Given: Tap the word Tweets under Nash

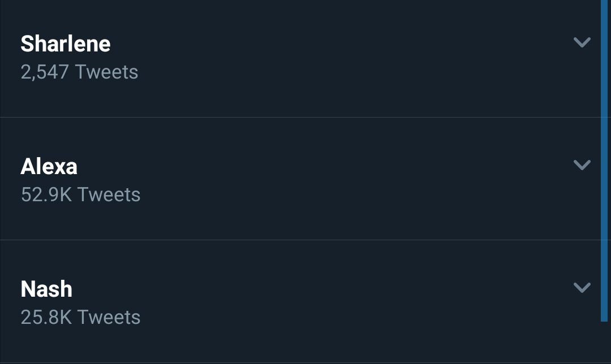Looking at the screenshot, I should tap(109, 317).
